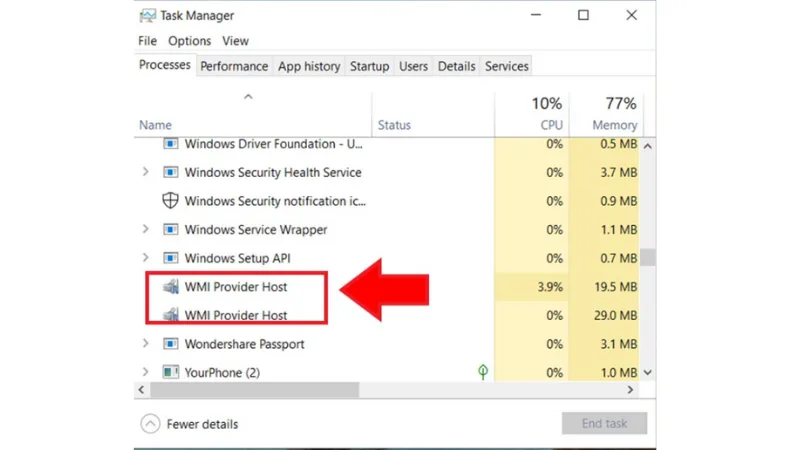The image size is (800, 450).
Task: Select the Windows Security notification ic... row text
Action: pyautogui.click(x=275, y=201)
